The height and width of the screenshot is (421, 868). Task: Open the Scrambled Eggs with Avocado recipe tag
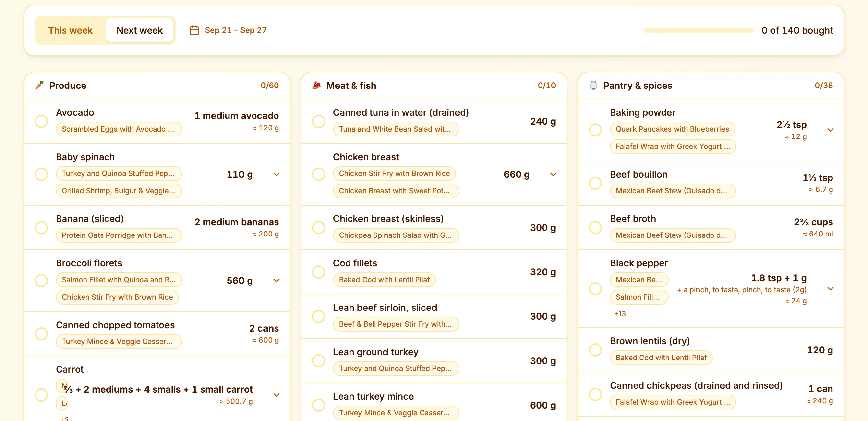click(119, 129)
